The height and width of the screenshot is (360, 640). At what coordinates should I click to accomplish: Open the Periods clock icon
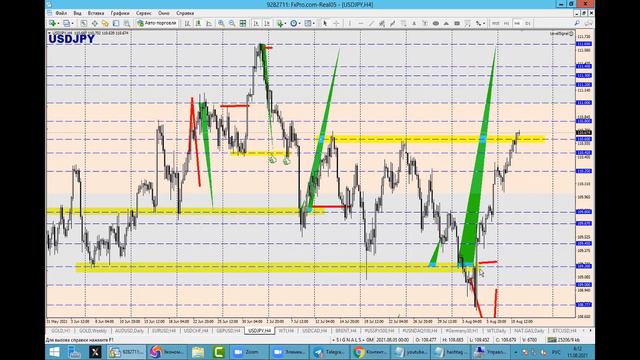click(x=293, y=23)
